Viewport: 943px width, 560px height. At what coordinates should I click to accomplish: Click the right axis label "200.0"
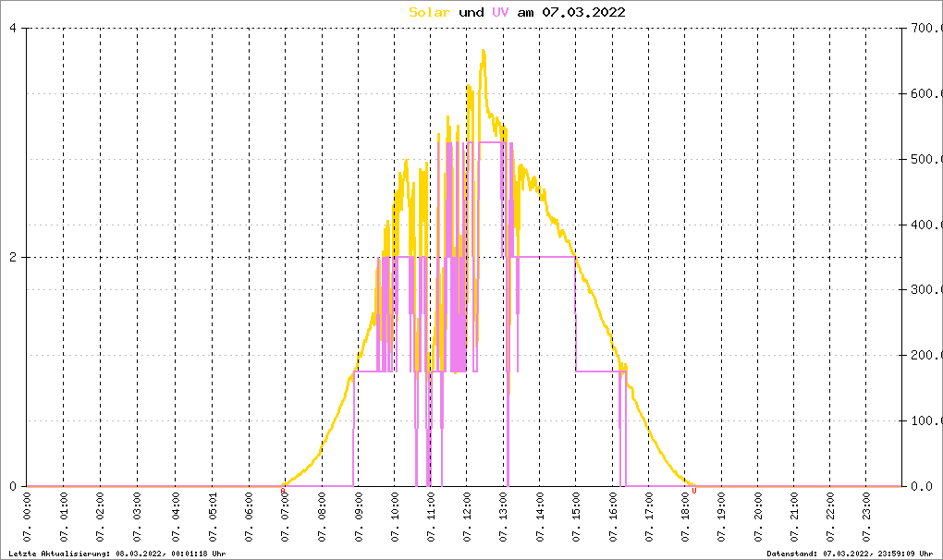point(926,355)
